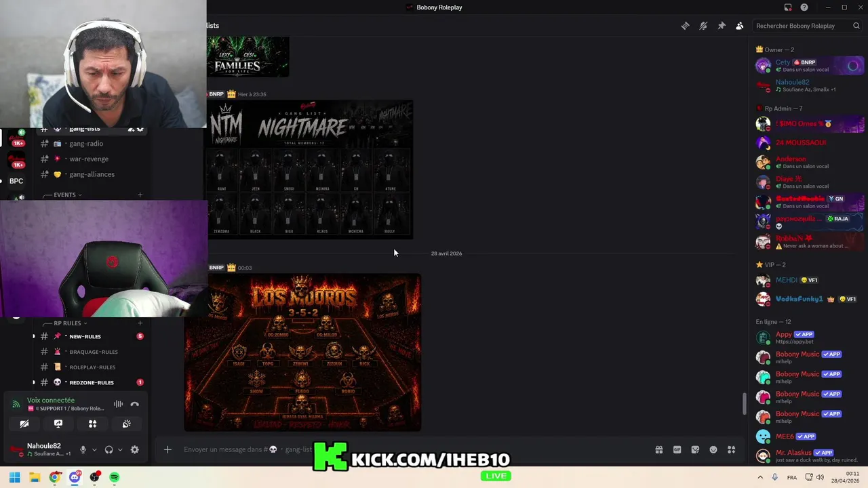Open member Anderson profile
The height and width of the screenshot is (488, 868).
click(x=810, y=163)
